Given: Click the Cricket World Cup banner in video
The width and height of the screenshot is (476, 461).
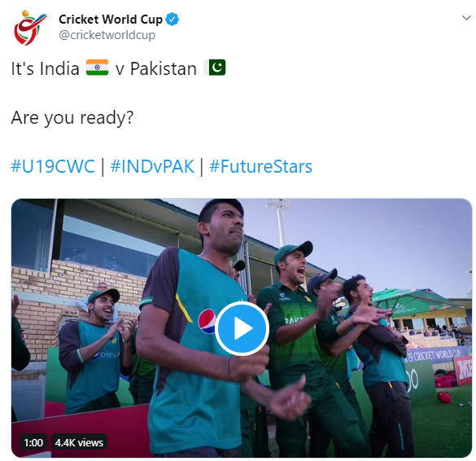Looking at the screenshot, I should pos(435,355).
